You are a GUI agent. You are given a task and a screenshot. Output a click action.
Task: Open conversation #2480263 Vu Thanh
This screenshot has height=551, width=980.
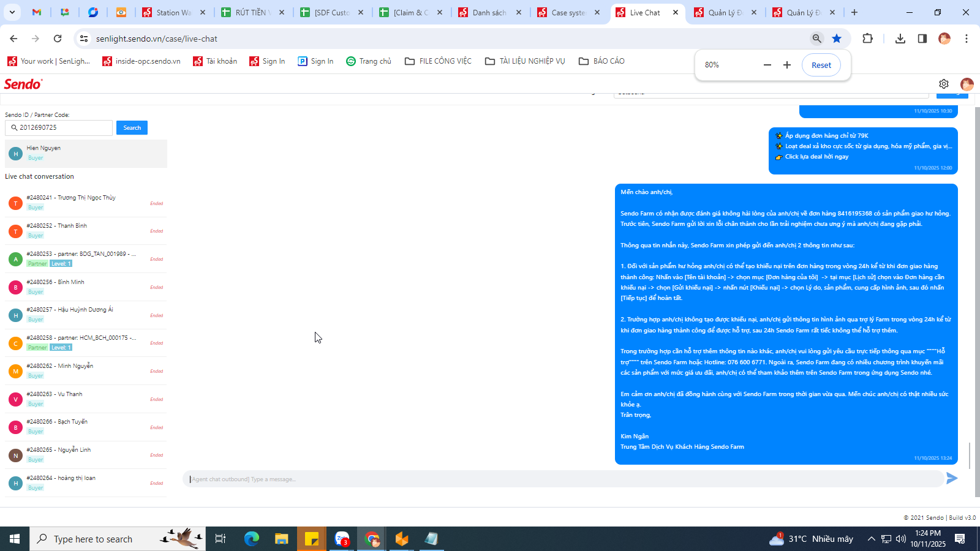(86, 399)
